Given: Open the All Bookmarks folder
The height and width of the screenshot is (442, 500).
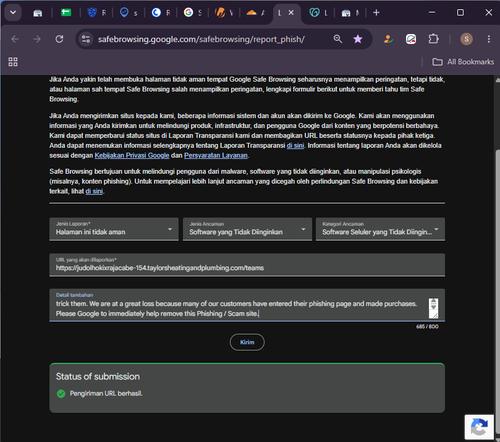Looking at the screenshot, I should pyautogui.click(x=463, y=62).
